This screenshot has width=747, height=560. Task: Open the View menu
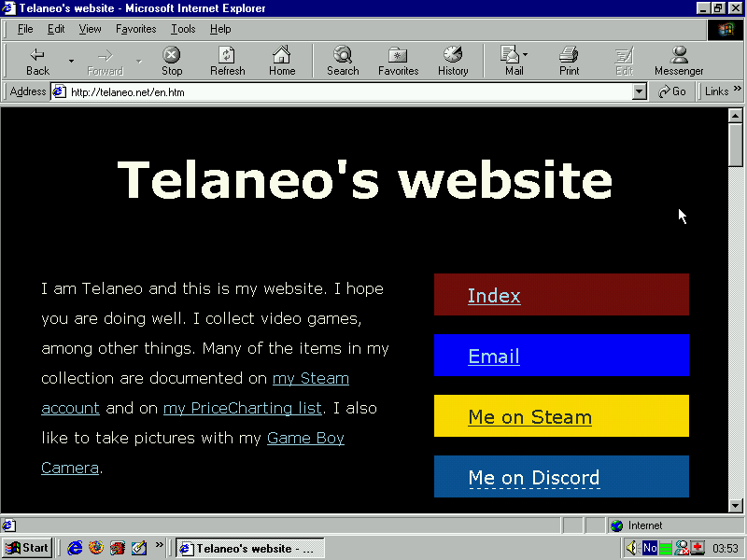coord(90,29)
